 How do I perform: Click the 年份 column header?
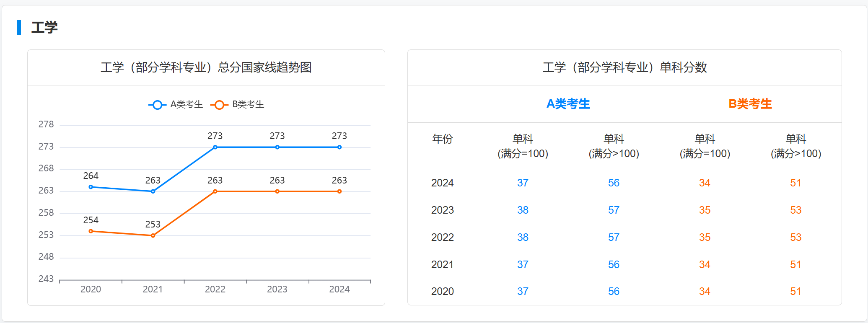pyautogui.click(x=442, y=139)
